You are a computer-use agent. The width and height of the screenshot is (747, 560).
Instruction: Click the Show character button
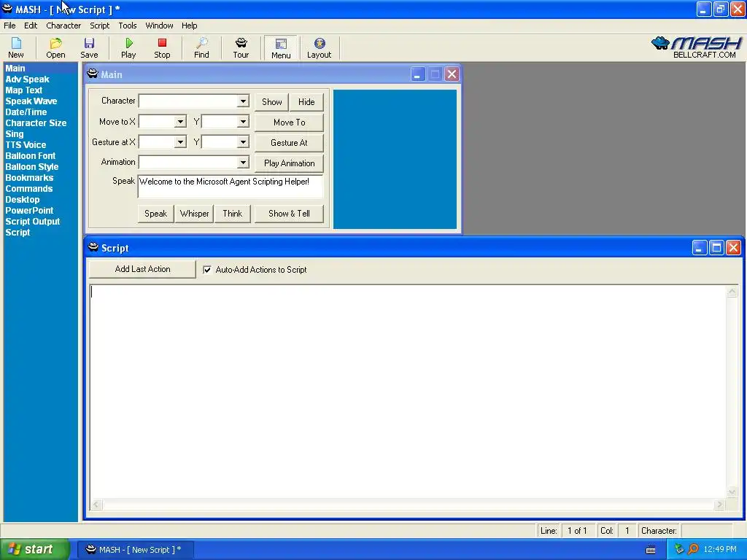[271, 102]
